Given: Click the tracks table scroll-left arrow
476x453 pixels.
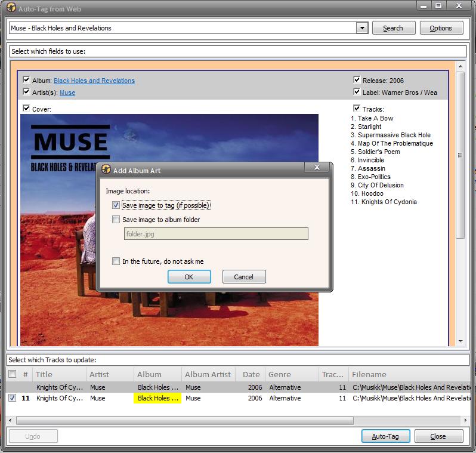Looking at the screenshot, I should point(10,420).
